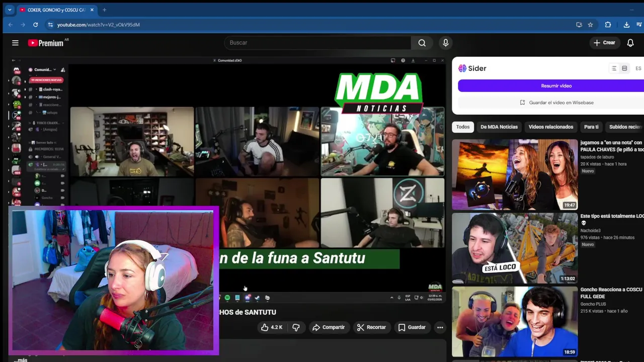Open a new browser tab
This screenshot has width=644, height=362.
(x=105, y=10)
